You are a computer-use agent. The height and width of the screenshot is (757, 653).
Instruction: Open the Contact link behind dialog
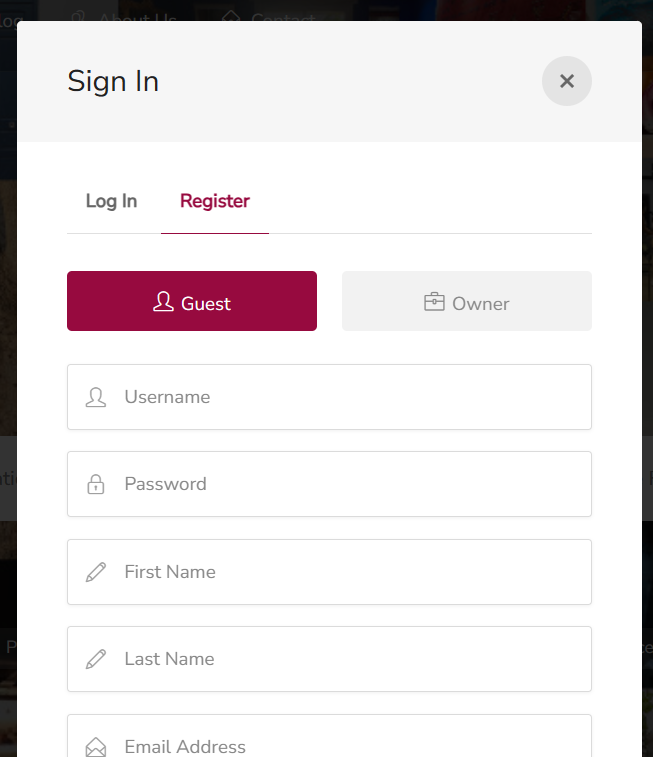(x=282, y=17)
